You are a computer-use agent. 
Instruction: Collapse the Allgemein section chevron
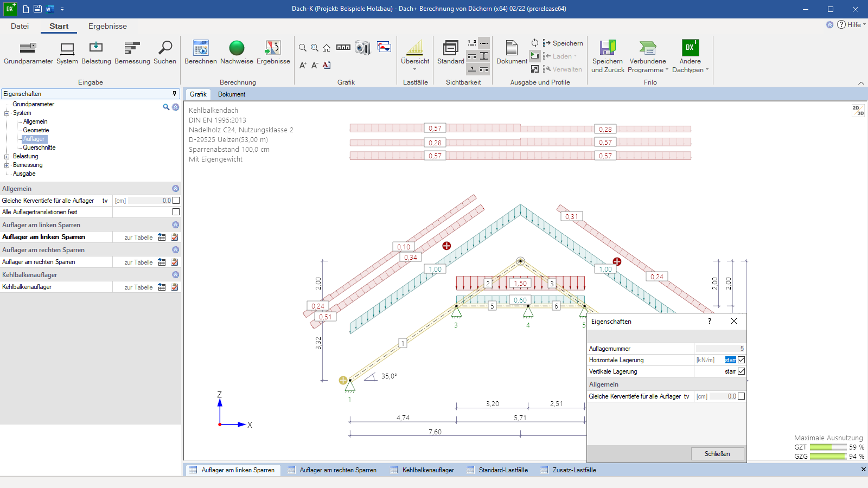pos(175,188)
